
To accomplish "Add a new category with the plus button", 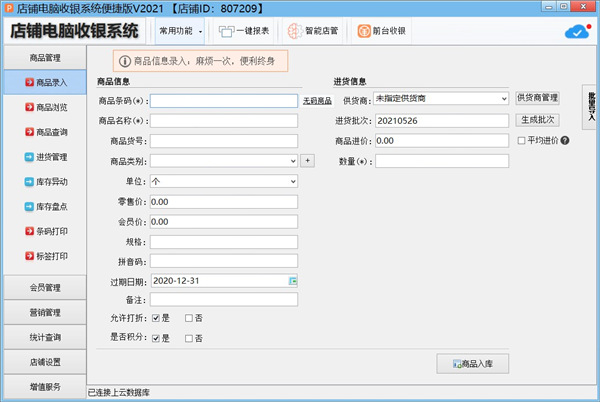I will pyautogui.click(x=308, y=161).
